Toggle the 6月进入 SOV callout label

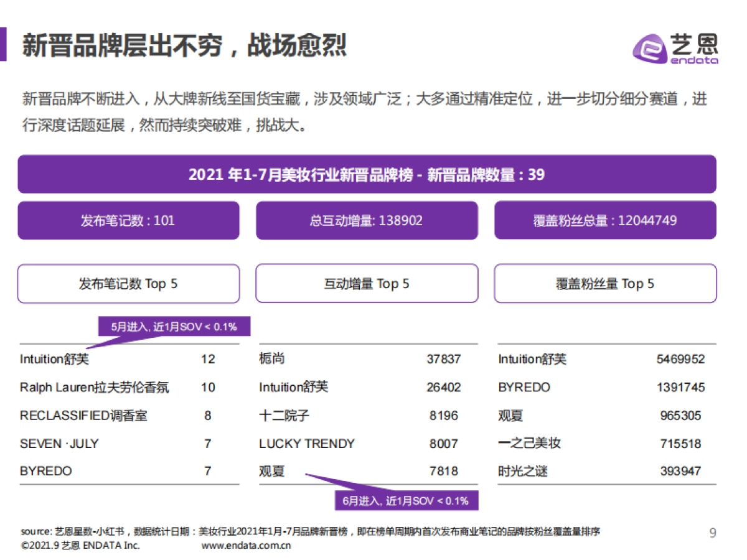point(408,499)
